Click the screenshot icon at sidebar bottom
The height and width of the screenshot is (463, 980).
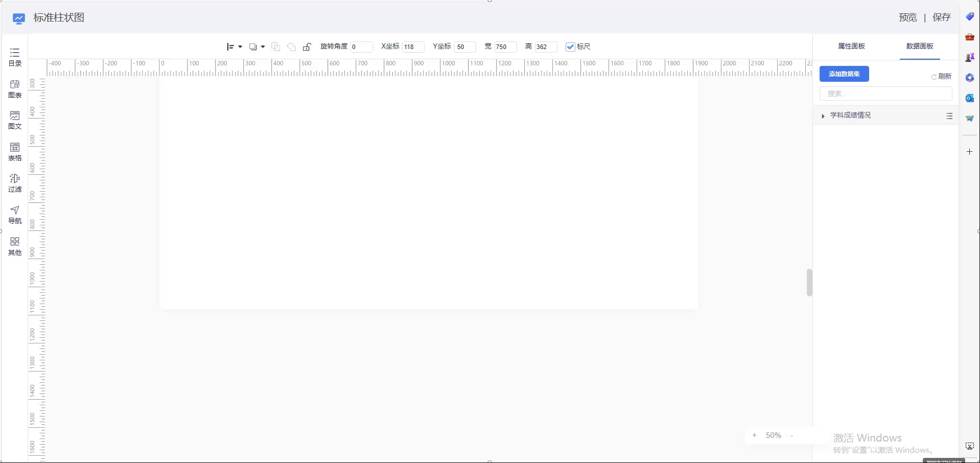969,446
